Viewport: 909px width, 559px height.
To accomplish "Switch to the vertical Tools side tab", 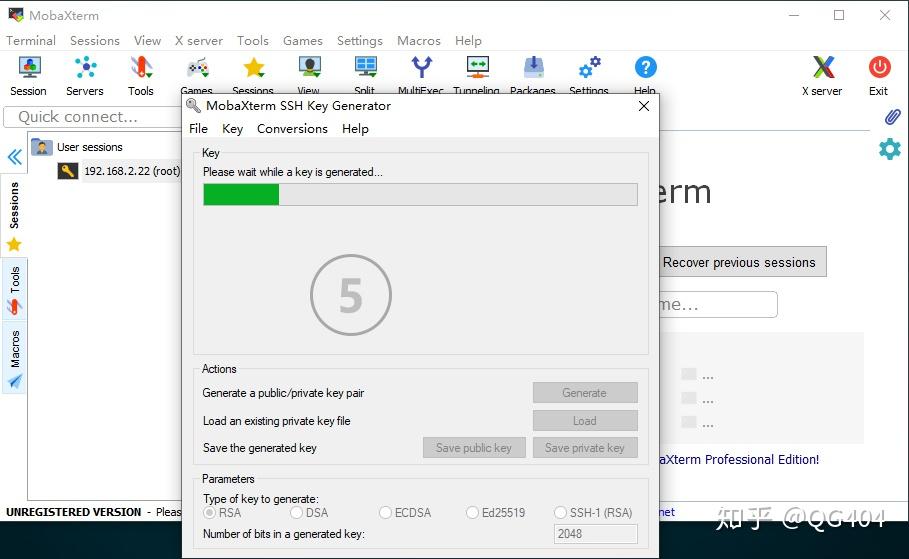I will [x=14, y=288].
